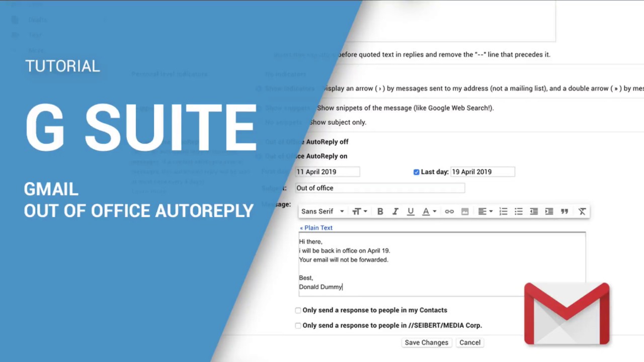644x362 pixels.
Task: Click the indent less icon
Action: (534, 212)
